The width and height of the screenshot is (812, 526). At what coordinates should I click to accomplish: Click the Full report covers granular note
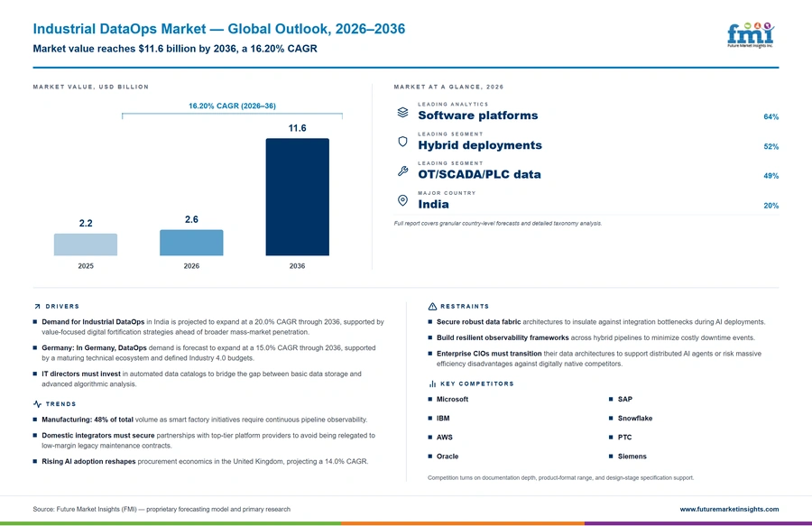pyautogui.click(x=498, y=224)
